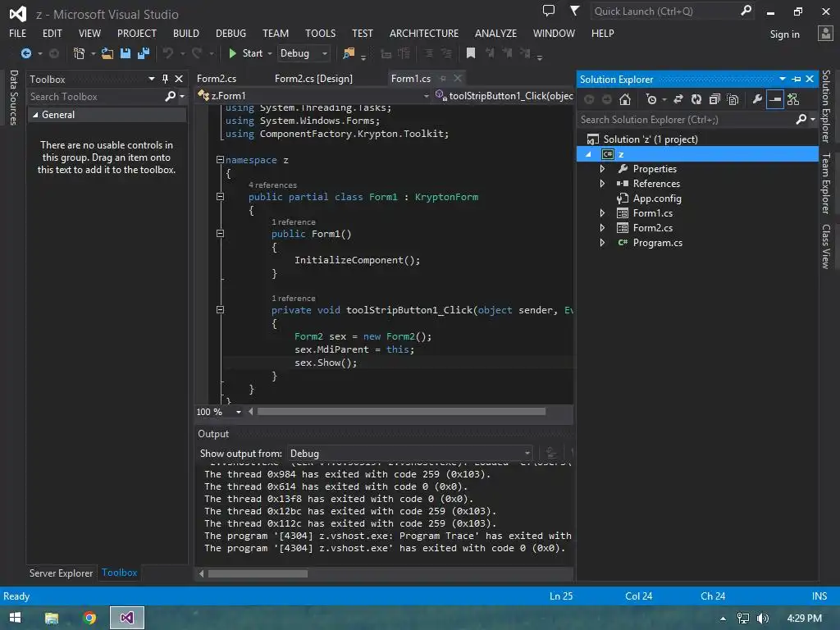Click the code editor horizontal scrollbar
This screenshot has width=840, height=630.
[x=401, y=412]
